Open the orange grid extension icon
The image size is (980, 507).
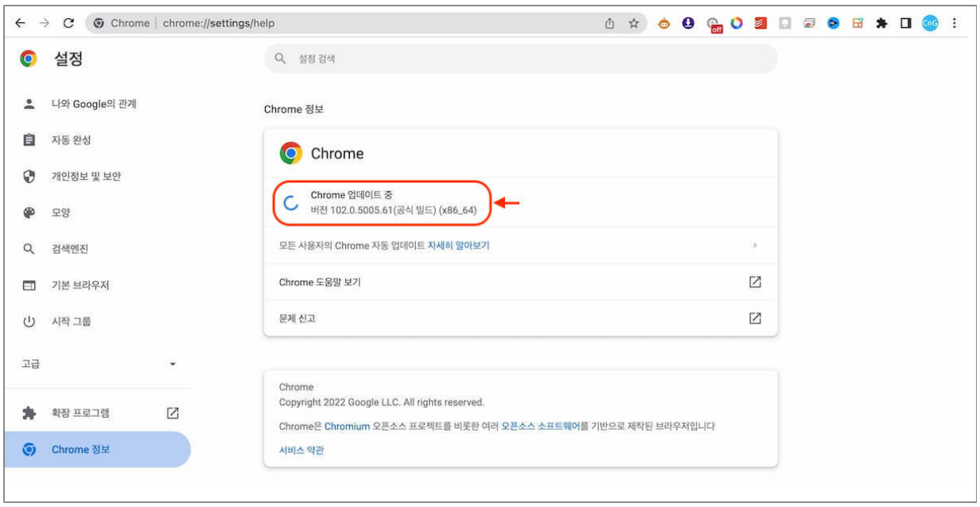(857, 23)
